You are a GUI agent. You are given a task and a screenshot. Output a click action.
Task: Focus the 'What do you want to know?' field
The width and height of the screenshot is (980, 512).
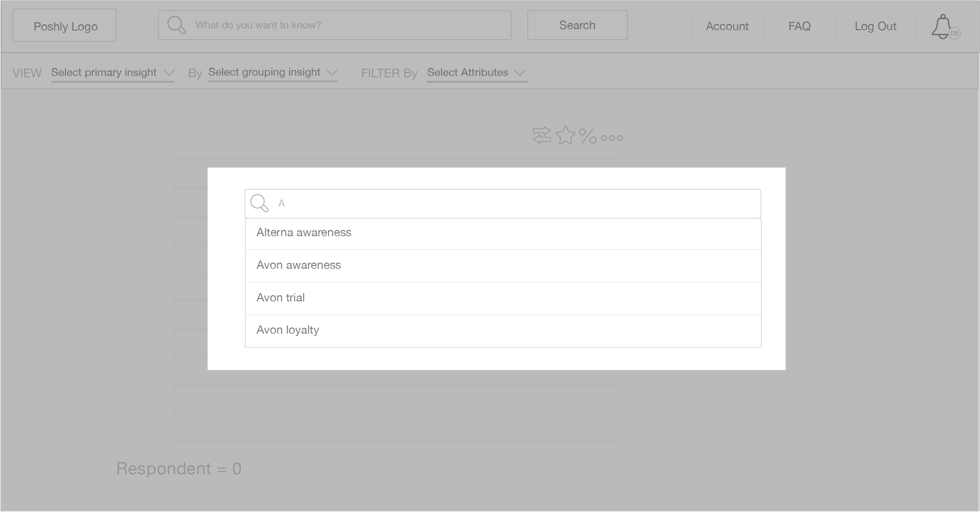point(334,25)
